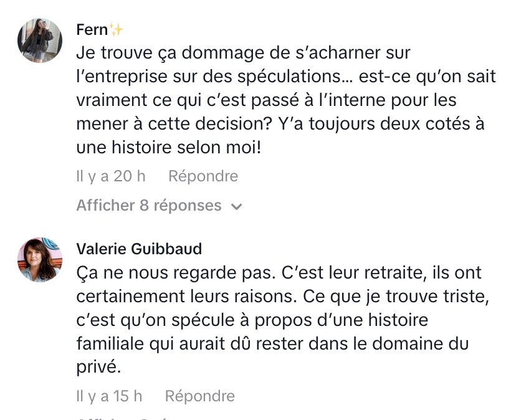Viewport: 506px width, 420px height.
Task: Reply to Fern's comment via Répondre
Action: pyautogui.click(x=203, y=176)
